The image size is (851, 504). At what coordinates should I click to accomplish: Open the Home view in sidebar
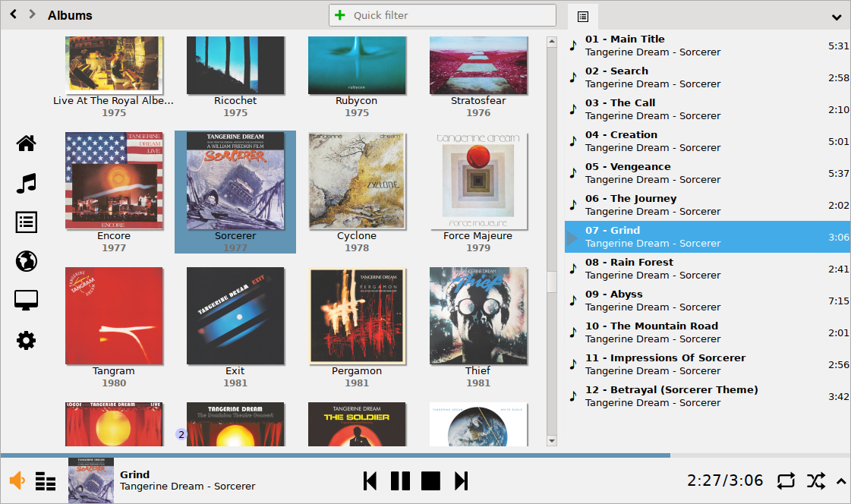[x=26, y=143]
